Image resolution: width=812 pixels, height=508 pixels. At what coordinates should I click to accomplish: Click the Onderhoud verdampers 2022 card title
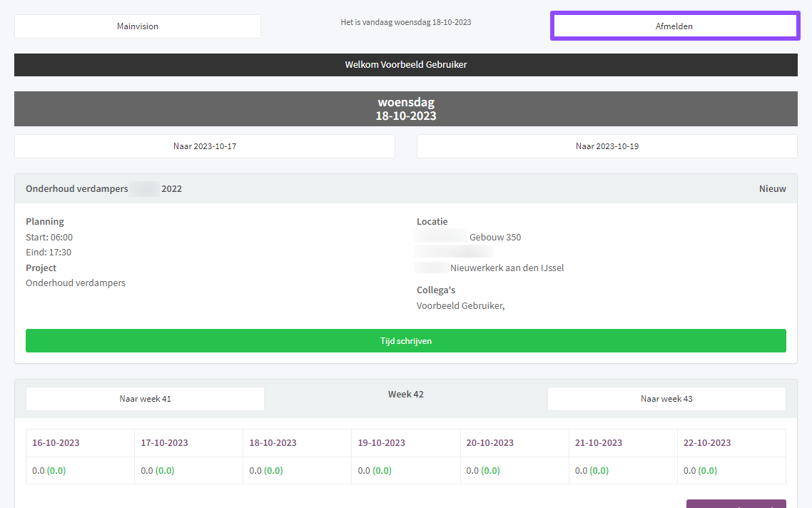103,189
